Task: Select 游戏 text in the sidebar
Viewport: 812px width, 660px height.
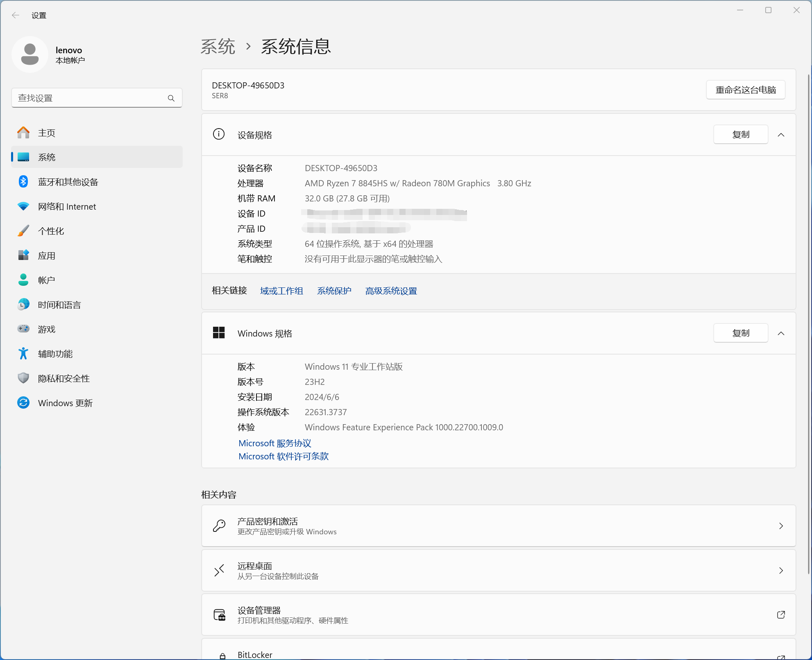Action: pos(46,330)
